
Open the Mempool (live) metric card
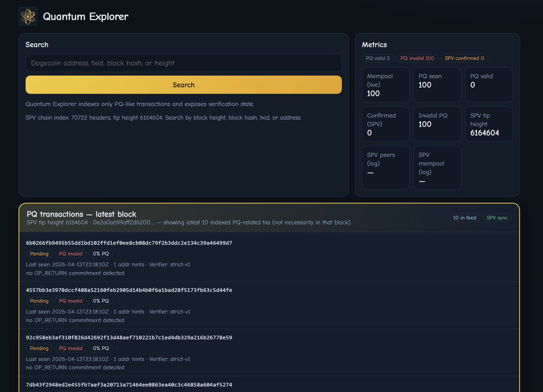pos(386,85)
